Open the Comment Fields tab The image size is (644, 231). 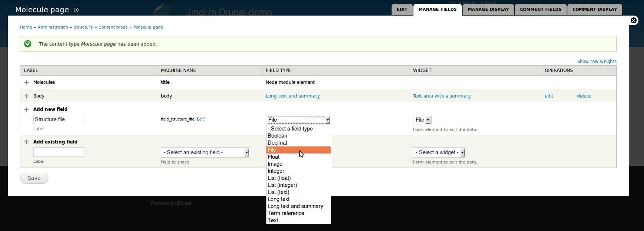540,10
